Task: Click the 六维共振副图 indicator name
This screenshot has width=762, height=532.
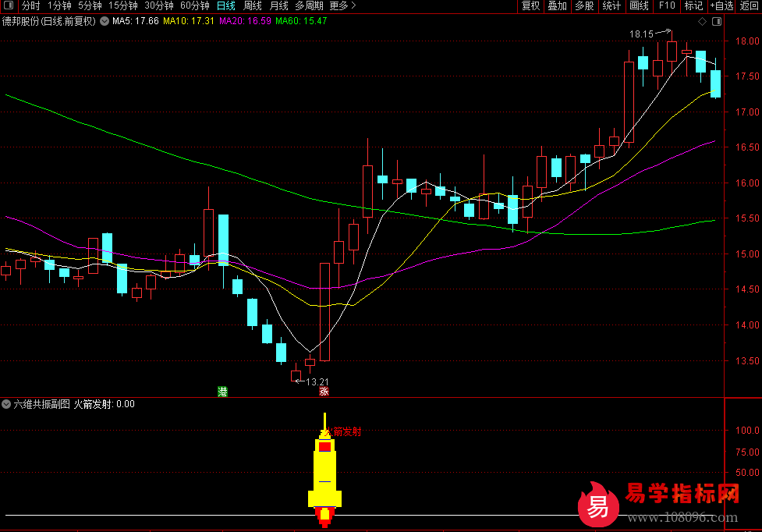Action: click(x=42, y=404)
